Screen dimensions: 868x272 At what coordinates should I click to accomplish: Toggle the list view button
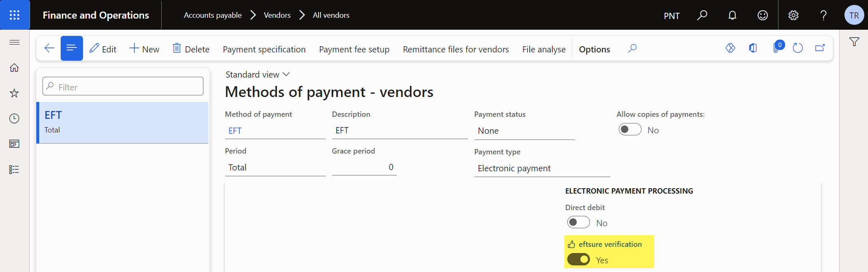[72, 48]
